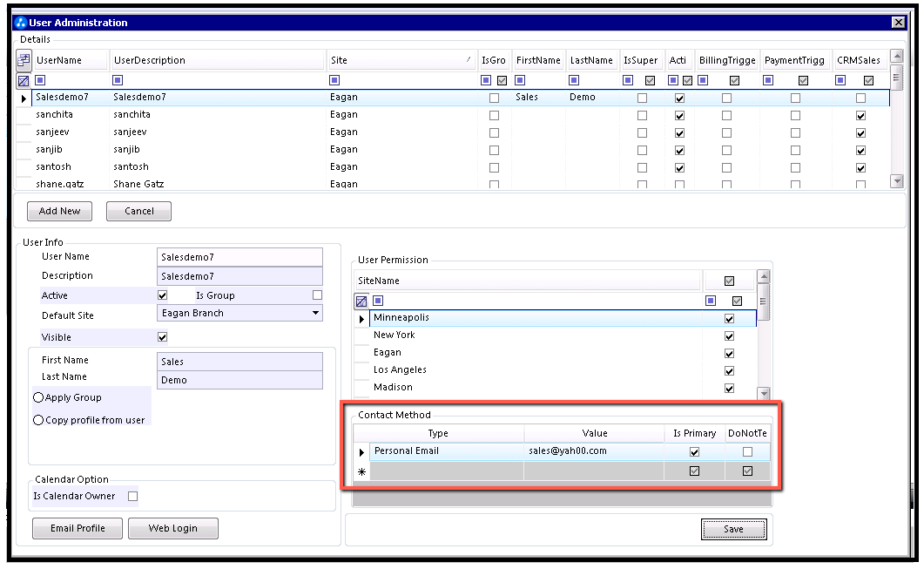
Task: Click the UserDescription column filter icon
Action: click(x=118, y=80)
